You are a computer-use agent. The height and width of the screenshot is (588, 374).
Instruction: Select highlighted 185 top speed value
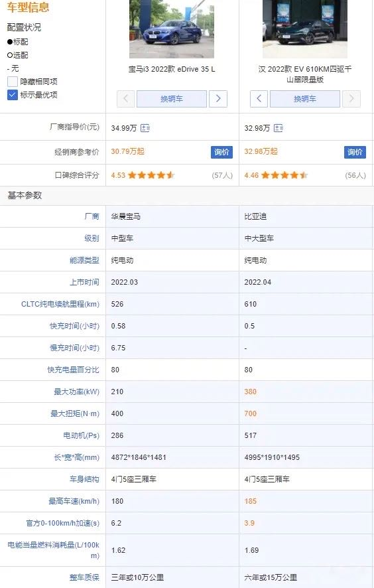tap(251, 501)
